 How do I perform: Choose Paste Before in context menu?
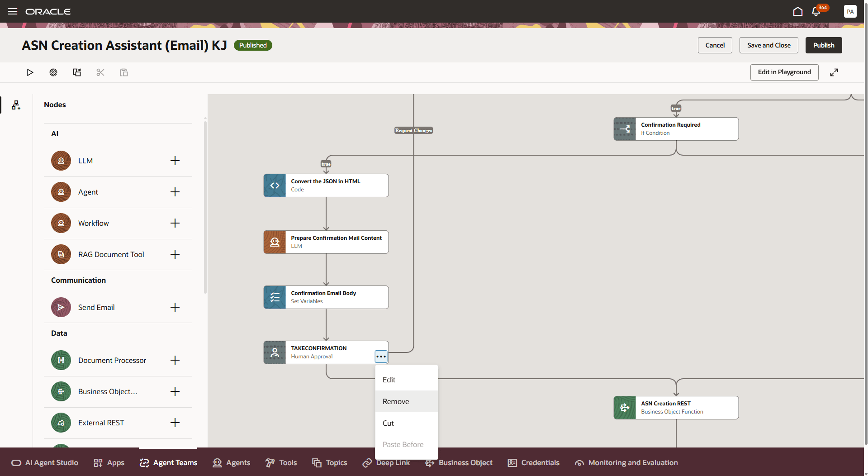[x=407, y=444]
